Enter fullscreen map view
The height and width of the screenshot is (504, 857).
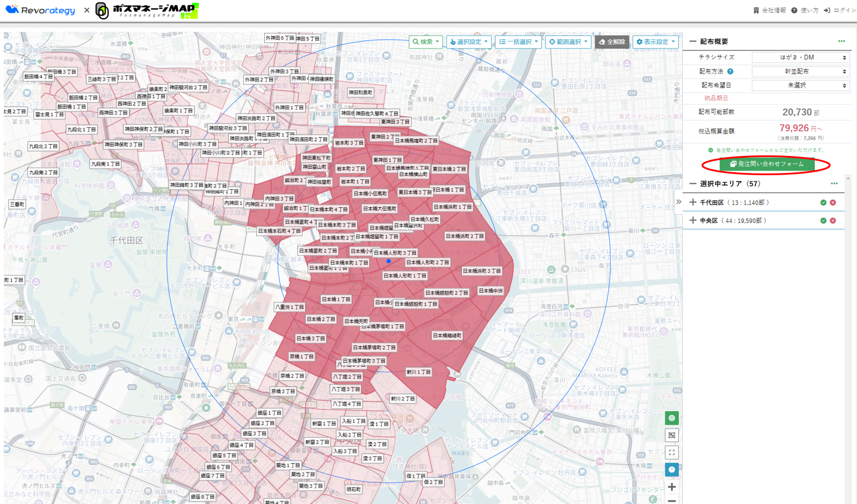(x=672, y=453)
